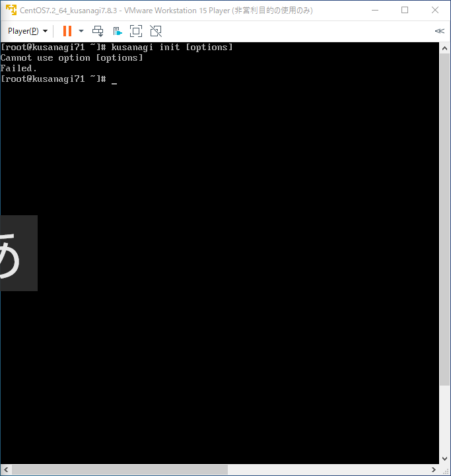This screenshot has width=451, height=476.
Task: Minimize the VMware Player window
Action: point(375,10)
